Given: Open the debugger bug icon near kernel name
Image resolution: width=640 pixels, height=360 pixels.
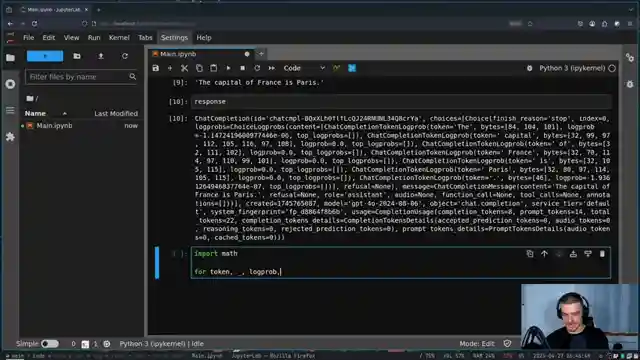Looking at the screenshot, I should click(529, 68).
